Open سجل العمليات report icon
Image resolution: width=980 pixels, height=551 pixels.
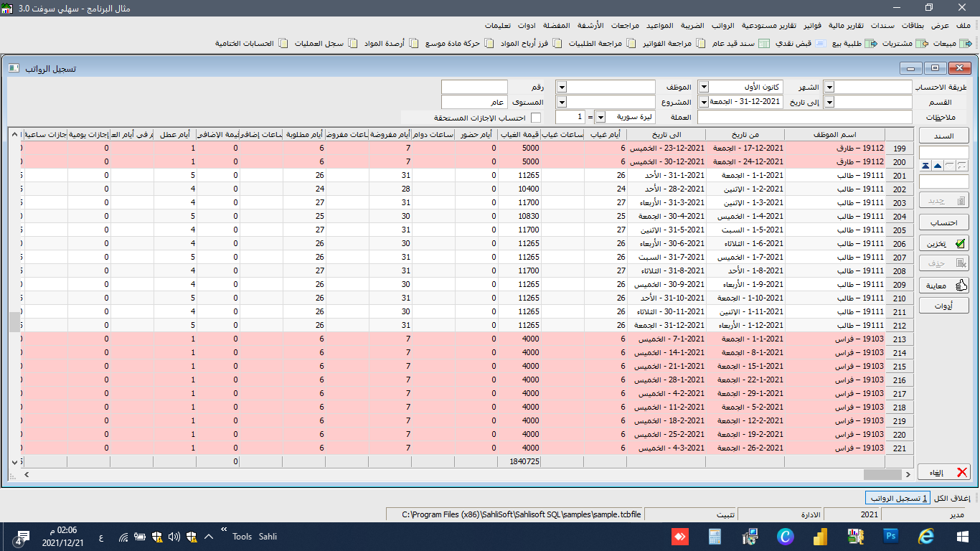click(353, 44)
